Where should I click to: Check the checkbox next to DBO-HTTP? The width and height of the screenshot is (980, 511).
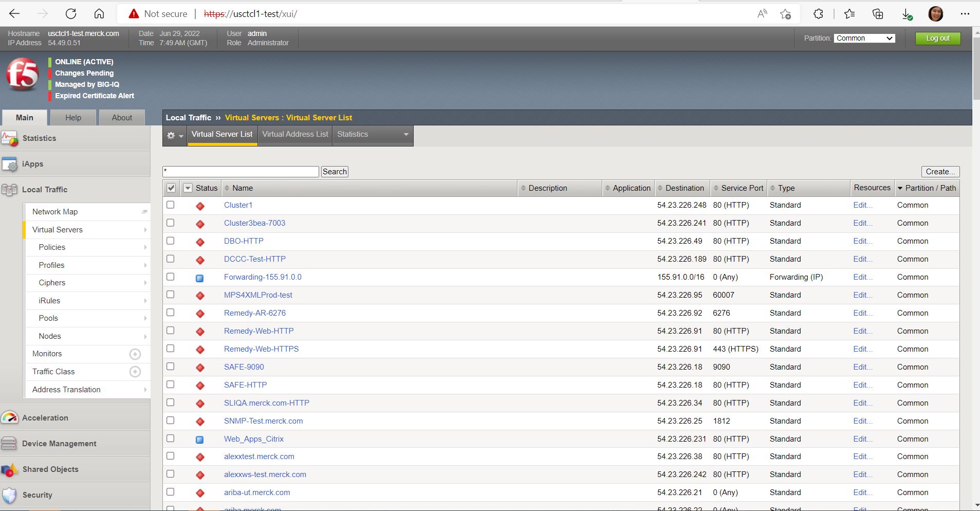pos(171,241)
